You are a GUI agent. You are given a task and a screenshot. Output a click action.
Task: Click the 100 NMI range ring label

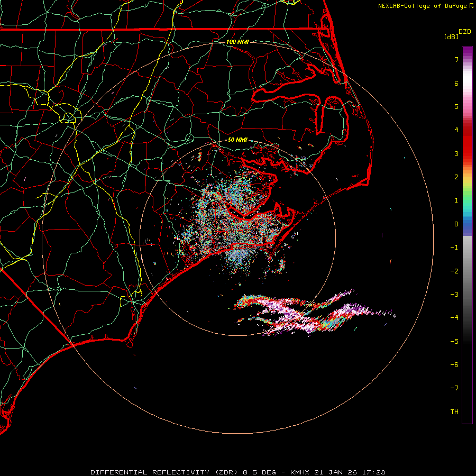point(237,42)
